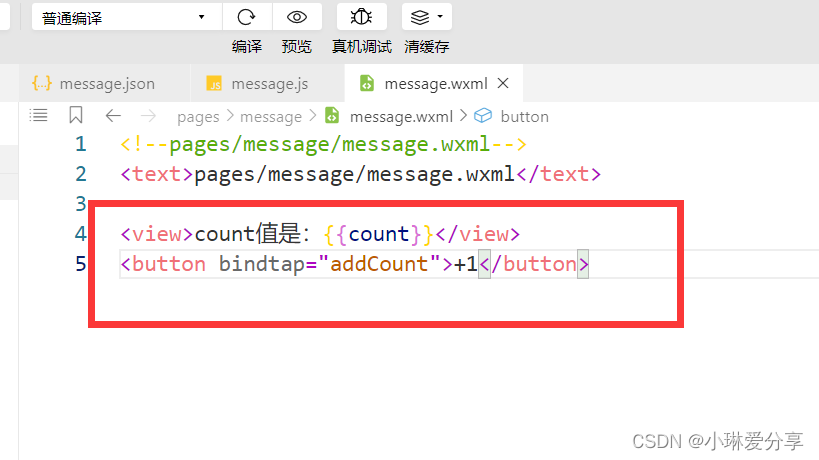Click the bindtap attribute name
The image size is (819, 460).
point(261,264)
